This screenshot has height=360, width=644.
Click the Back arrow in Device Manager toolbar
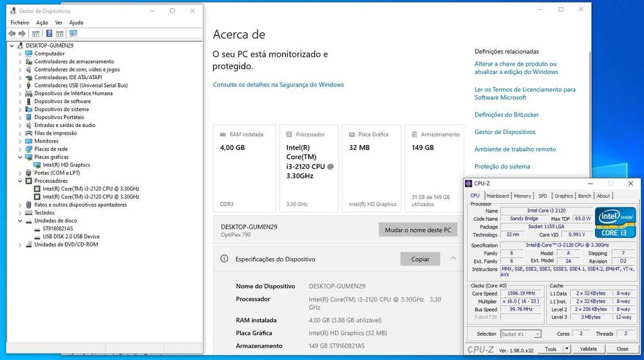(12, 33)
